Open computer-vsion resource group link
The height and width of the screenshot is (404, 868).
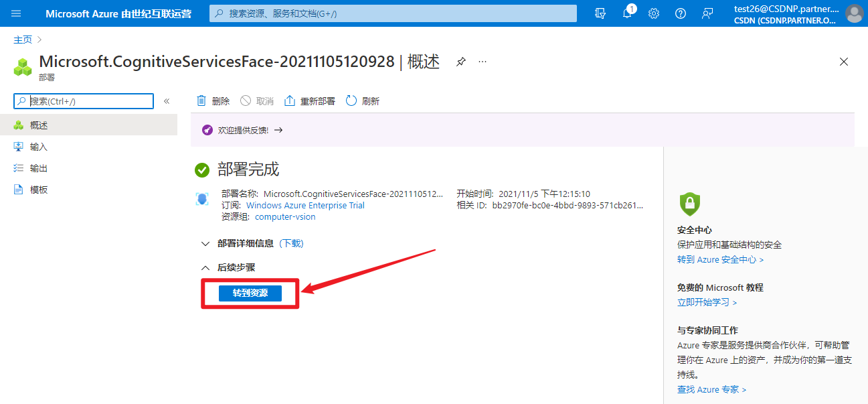click(285, 217)
